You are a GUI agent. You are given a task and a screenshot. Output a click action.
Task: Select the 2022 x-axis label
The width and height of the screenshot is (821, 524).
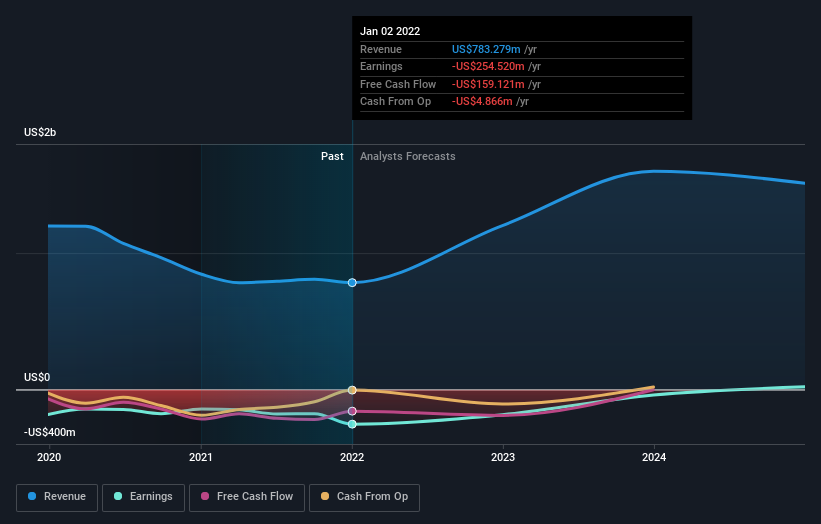352,457
